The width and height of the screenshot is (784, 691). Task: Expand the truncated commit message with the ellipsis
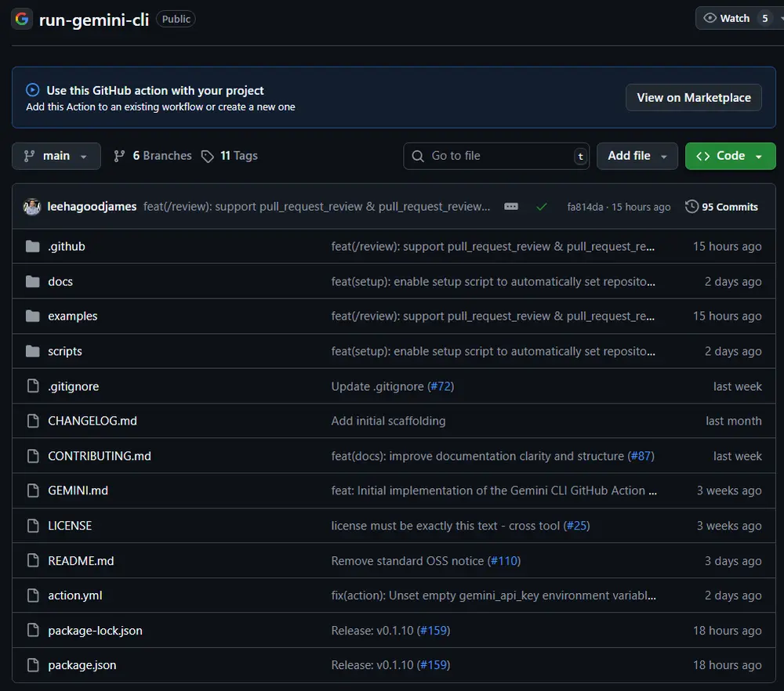511,206
